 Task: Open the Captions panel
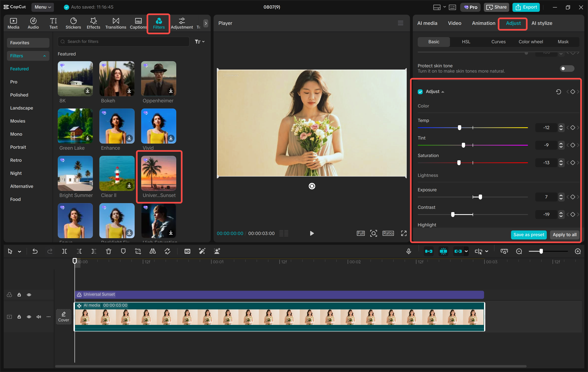tap(138, 23)
